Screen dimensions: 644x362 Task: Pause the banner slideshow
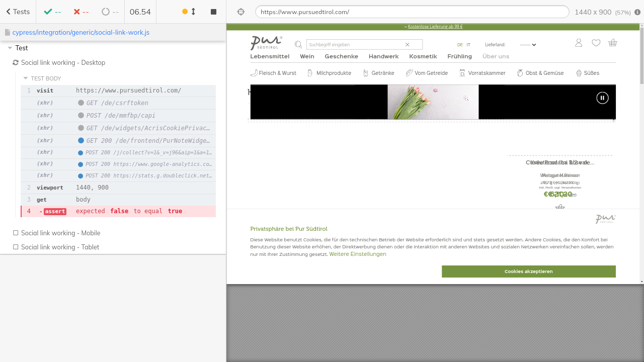[602, 98]
